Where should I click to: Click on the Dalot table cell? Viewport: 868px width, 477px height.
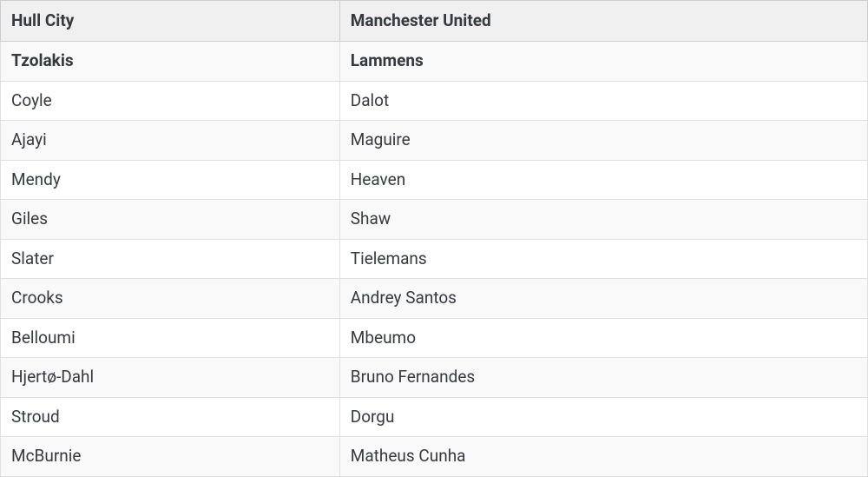(x=603, y=101)
